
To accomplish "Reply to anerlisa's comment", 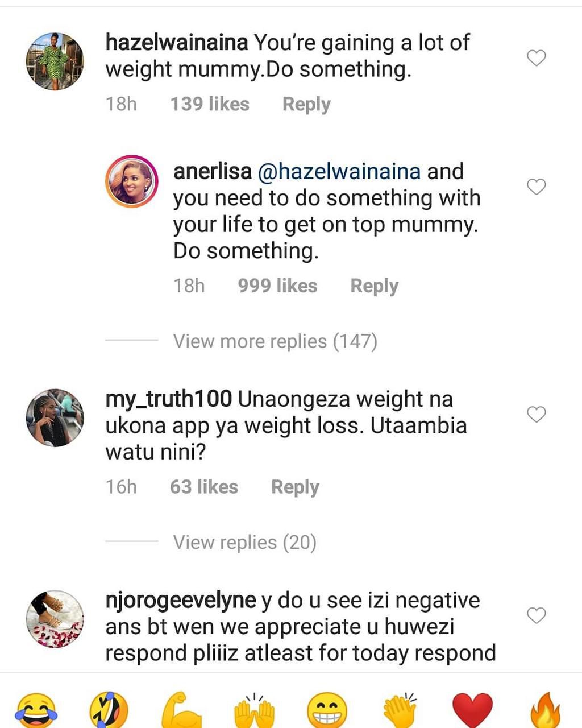I will click(x=374, y=286).
